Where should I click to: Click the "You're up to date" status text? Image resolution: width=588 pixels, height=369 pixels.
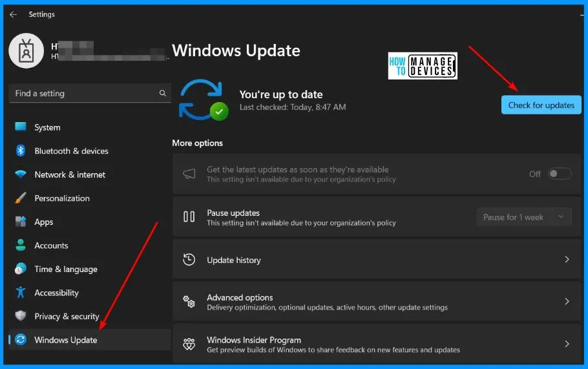coord(281,94)
